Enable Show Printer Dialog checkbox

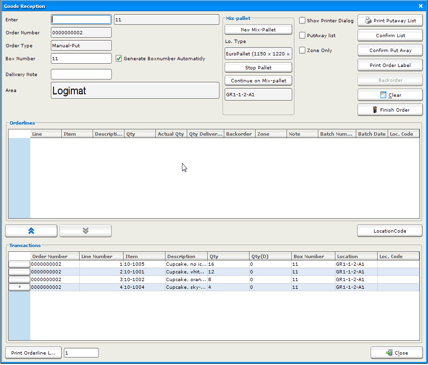[302, 21]
